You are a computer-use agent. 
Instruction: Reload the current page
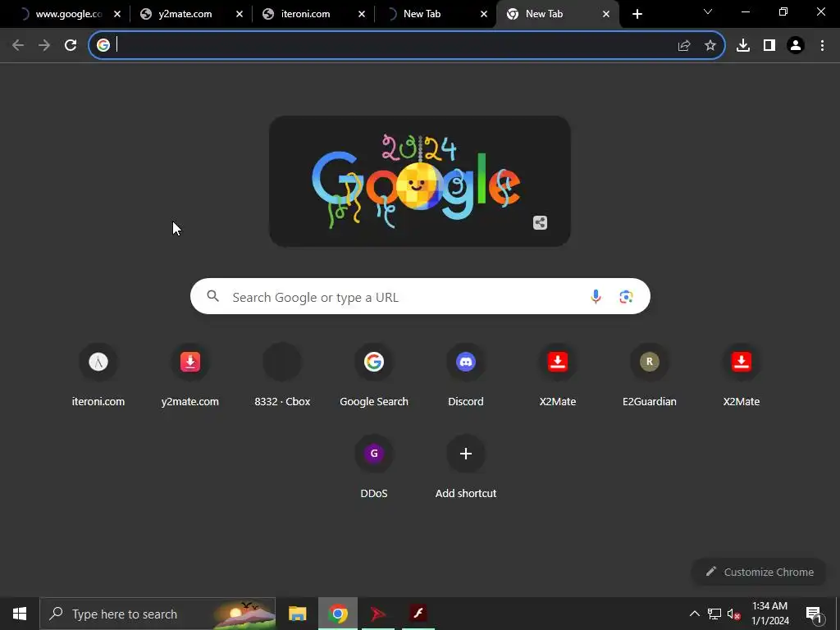tap(71, 45)
